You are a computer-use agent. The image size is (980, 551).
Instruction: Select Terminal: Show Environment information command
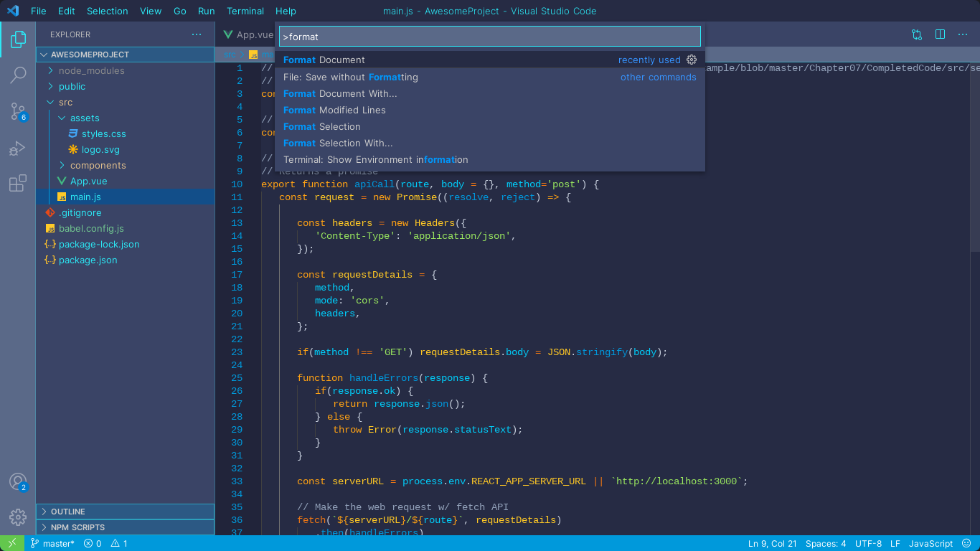(490, 159)
